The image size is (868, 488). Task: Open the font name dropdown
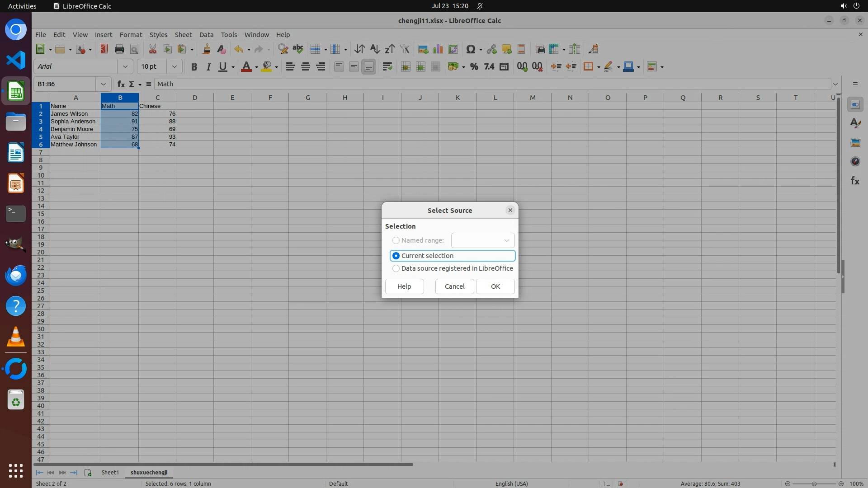pos(125,66)
